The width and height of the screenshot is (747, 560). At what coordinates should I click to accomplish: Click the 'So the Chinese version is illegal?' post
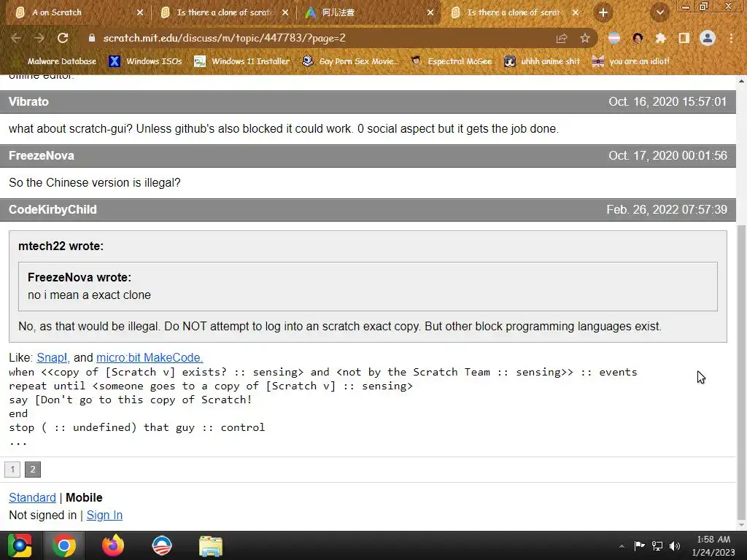point(94,183)
